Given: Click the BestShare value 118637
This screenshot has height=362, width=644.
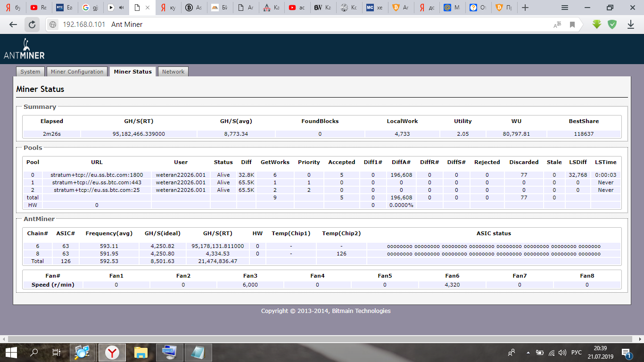Looking at the screenshot, I should pyautogui.click(x=584, y=134).
